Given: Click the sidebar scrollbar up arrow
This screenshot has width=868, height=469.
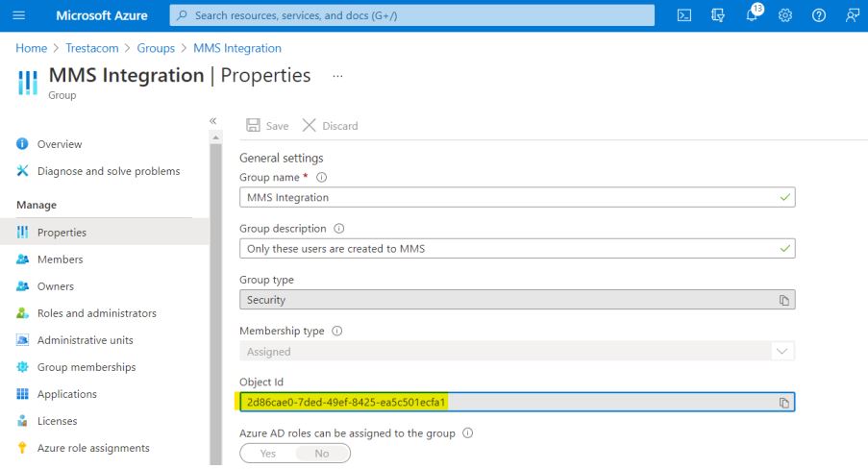Looking at the screenshot, I should (216, 137).
